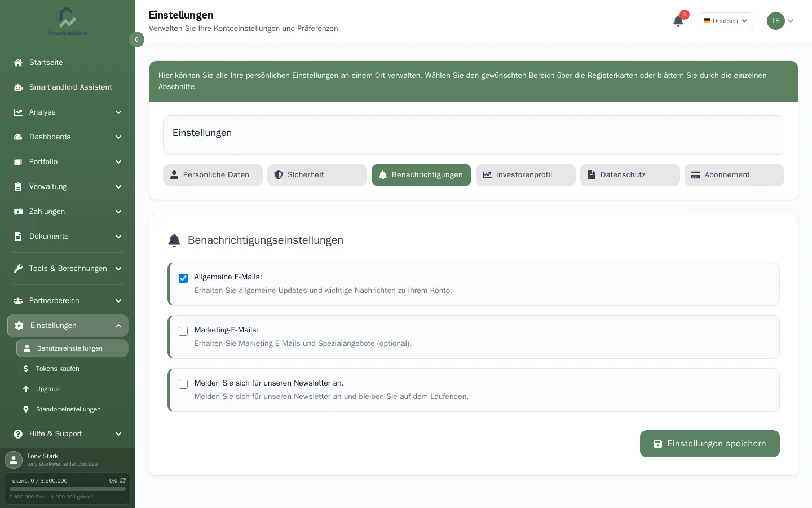This screenshot has height=508, width=812.
Task: Open the Abonnement tab
Action: pyautogui.click(x=734, y=175)
